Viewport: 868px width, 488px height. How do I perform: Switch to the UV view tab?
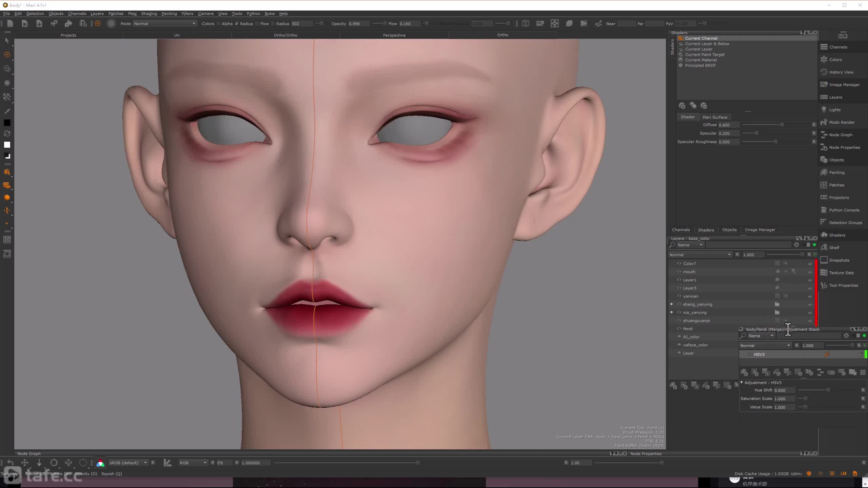(x=177, y=35)
